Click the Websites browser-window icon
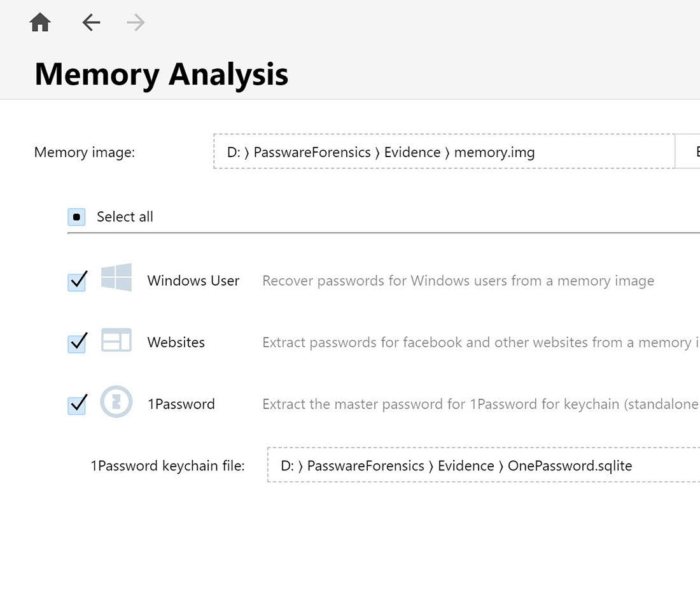 pos(116,341)
